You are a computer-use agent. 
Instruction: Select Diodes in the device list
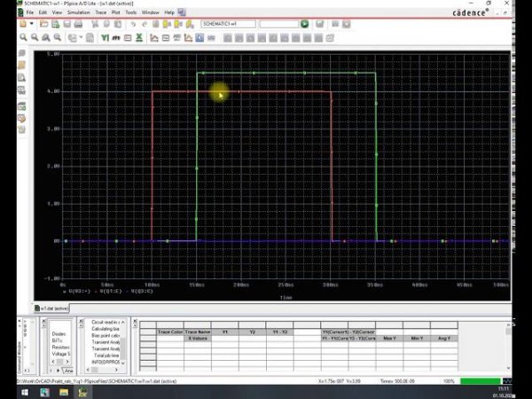59,334
